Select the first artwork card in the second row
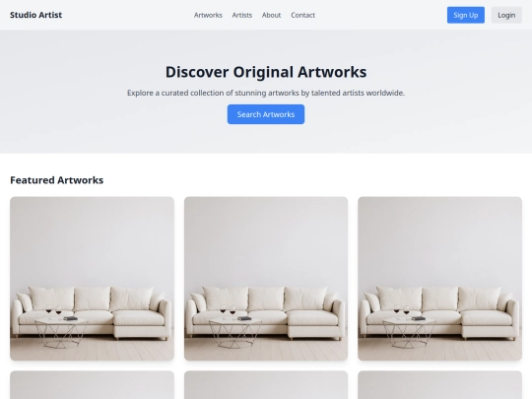This screenshot has width=532, height=399. point(92,385)
